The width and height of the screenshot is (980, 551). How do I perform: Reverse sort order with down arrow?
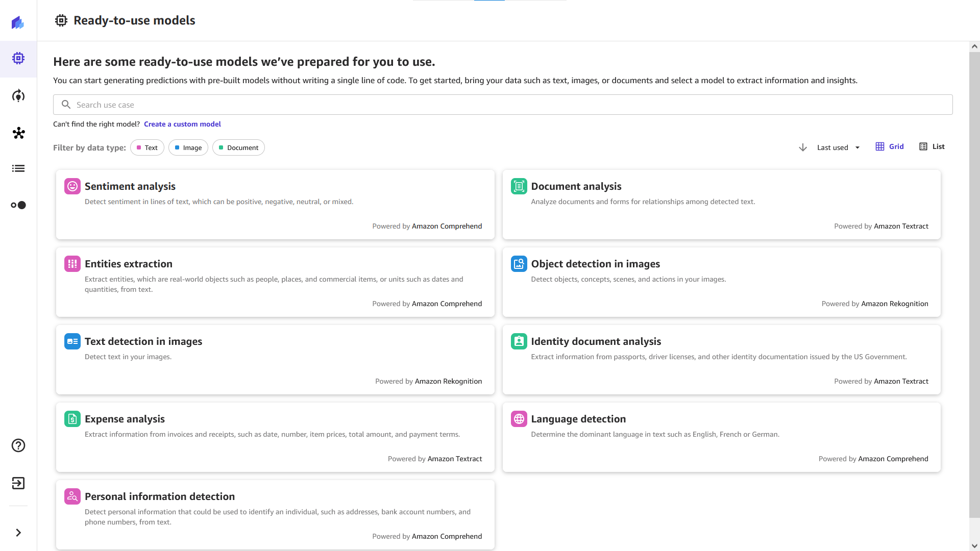pyautogui.click(x=802, y=147)
